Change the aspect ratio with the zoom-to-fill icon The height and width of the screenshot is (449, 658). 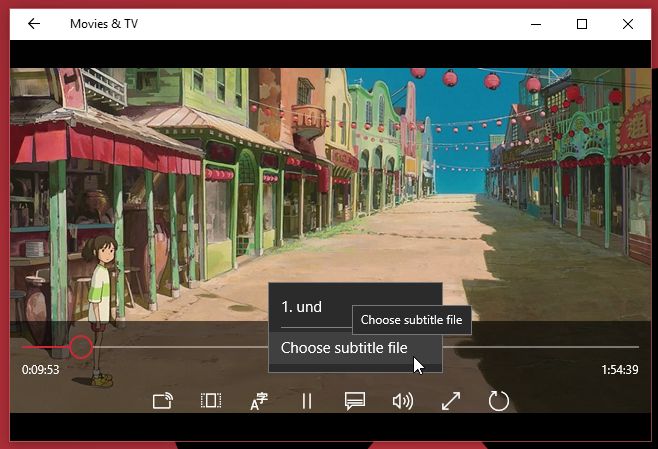point(211,401)
